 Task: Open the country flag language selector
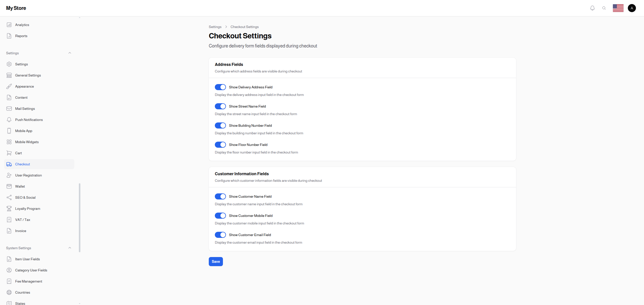click(618, 8)
